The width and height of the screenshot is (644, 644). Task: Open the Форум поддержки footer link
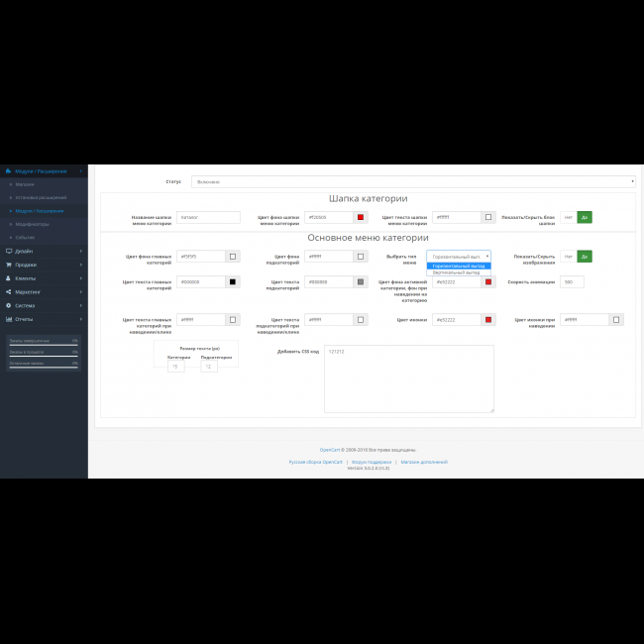coord(369,462)
